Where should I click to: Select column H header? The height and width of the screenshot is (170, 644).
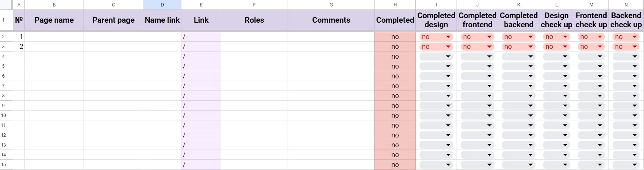coord(395,5)
